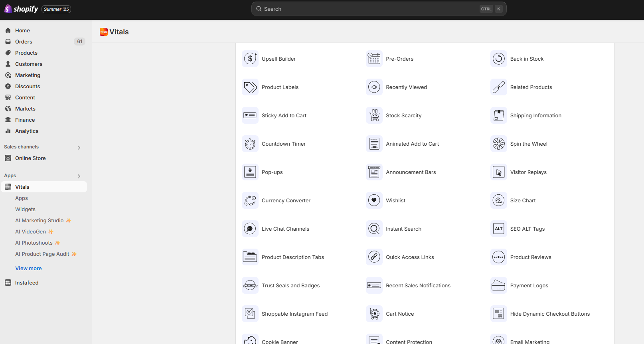Image resolution: width=644 pixels, height=344 pixels.
Task: Open the Pop-ups icon
Action: [x=250, y=172]
